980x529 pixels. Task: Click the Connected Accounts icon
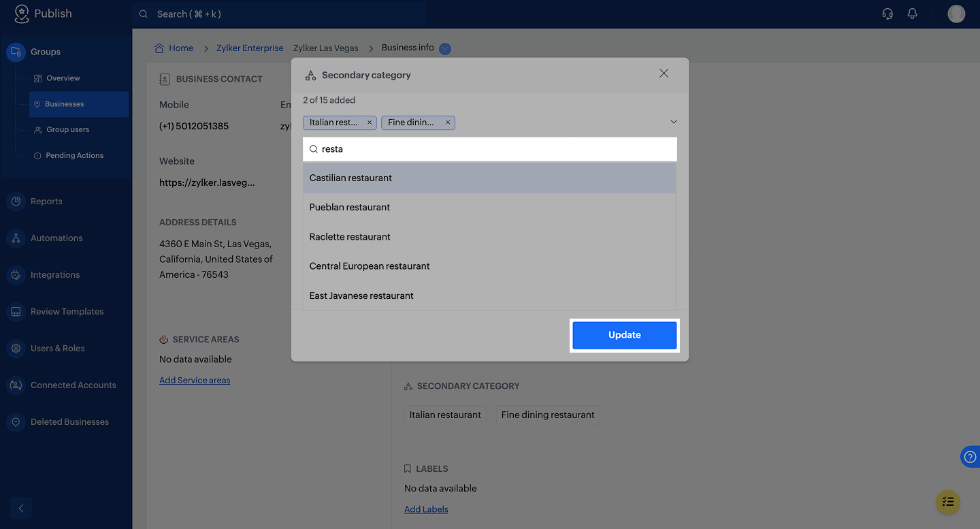tap(16, 385)
